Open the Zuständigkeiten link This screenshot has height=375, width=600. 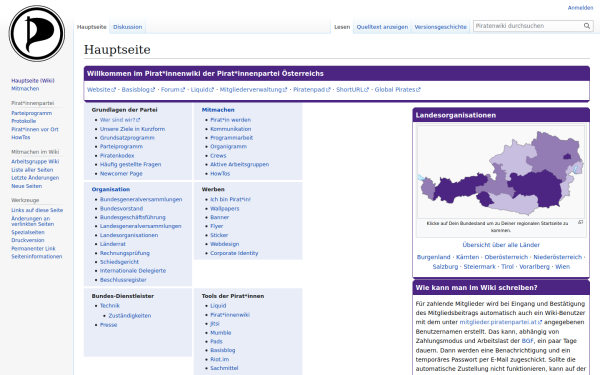pos(130,316)
